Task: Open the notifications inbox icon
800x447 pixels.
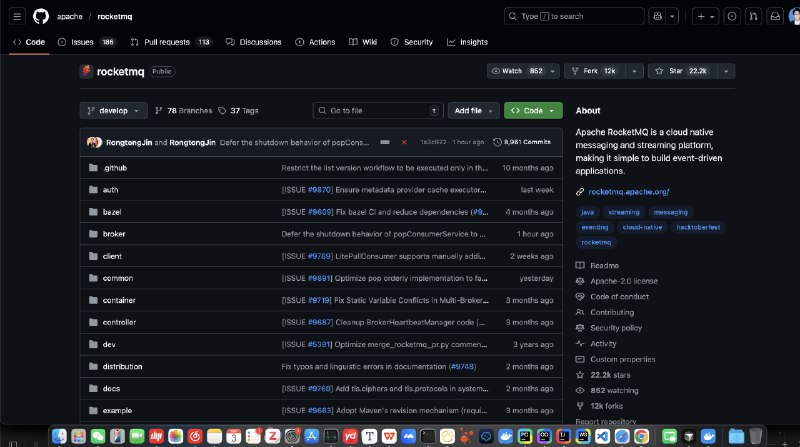Action: pos(776,16)
